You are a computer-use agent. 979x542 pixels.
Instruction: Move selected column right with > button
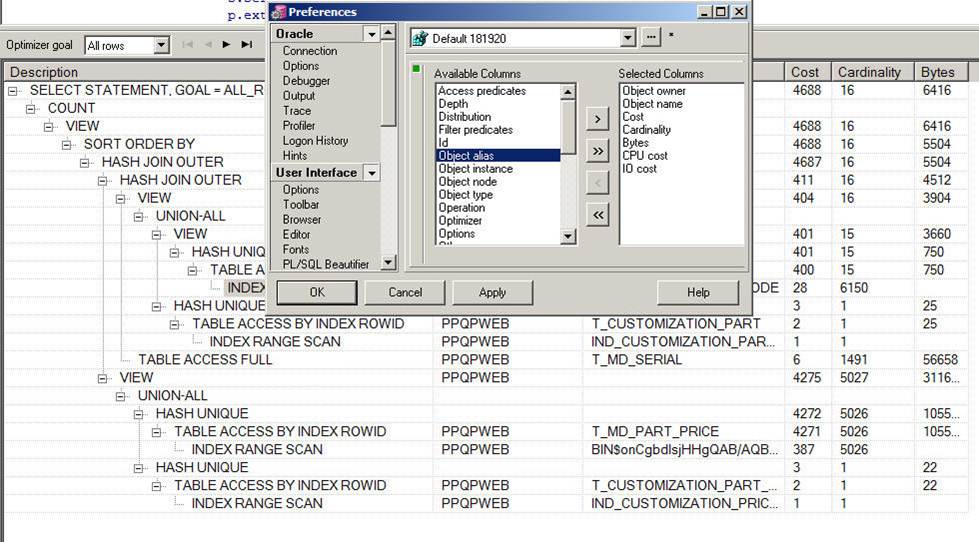pos(598,119)
